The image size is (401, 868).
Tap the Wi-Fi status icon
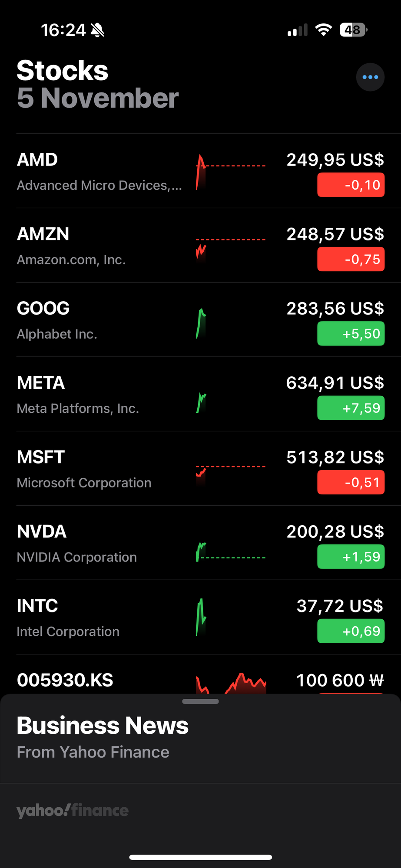pos(323,30)
